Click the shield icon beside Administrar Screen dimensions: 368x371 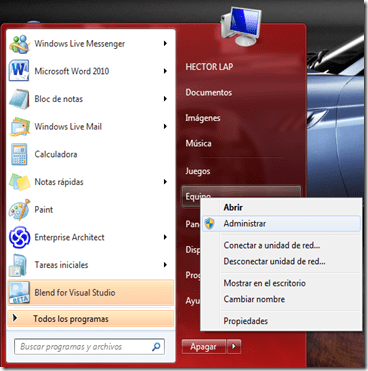click(209, 223)
